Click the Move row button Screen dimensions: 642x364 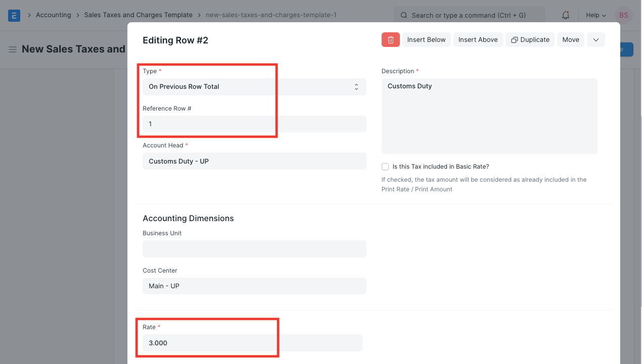[570, 40]
